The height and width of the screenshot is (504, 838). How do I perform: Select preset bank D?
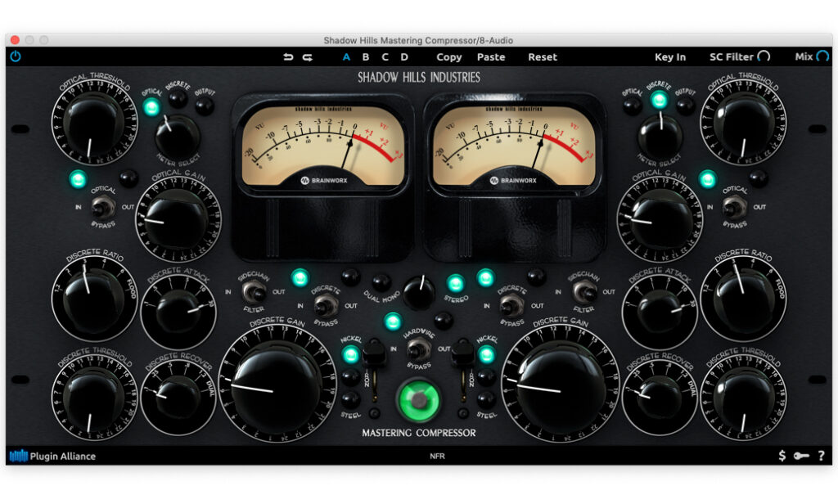pos(404,56)
